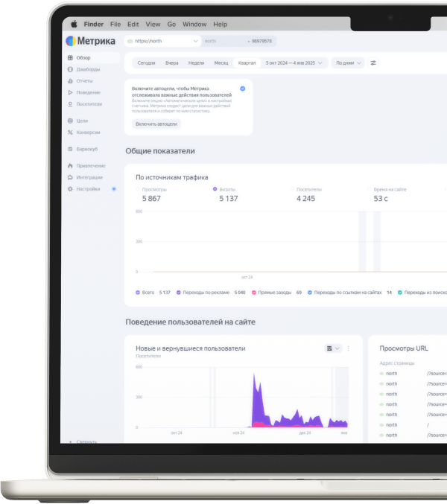Expand the https://north site selector
Screen dimensions: 447x504
pyautogui.click(x=163, y=41)
